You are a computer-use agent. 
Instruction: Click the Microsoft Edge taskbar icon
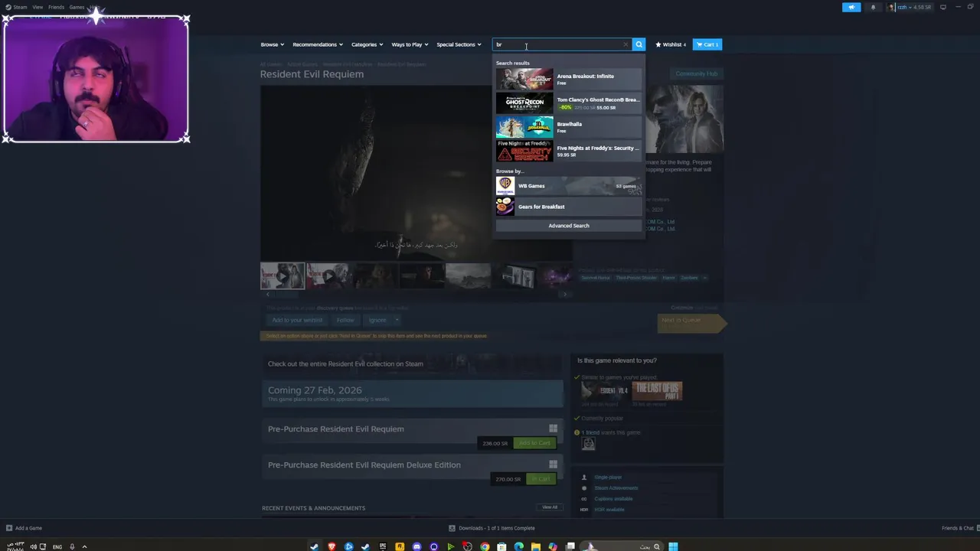click(x=518, y=546)
